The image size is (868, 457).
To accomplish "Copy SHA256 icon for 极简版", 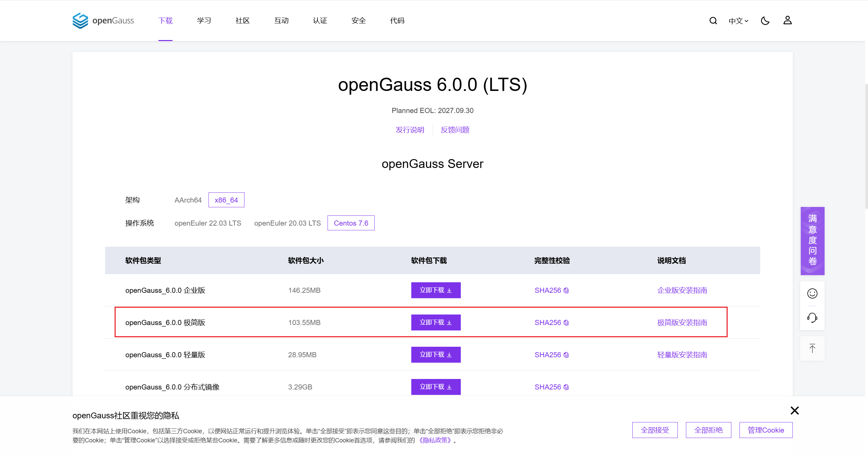I will pos(566,323).
